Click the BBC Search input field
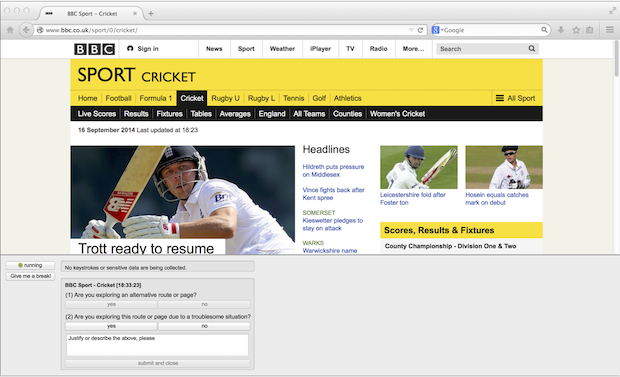 click(x=482, y=49)
